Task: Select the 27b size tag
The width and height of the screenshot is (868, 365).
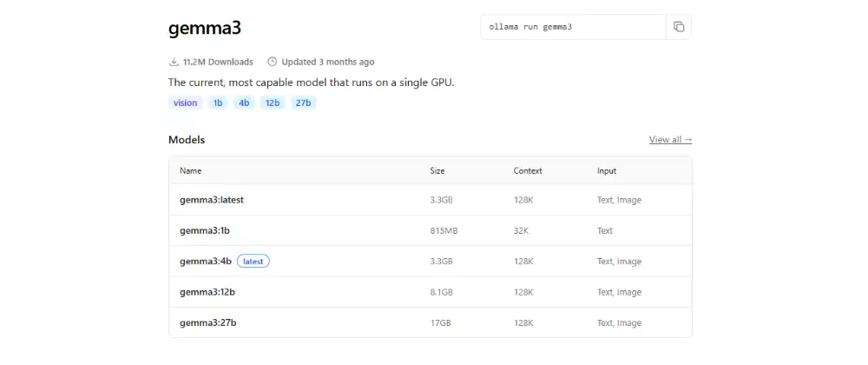Action: pyautogui.click(x=303, y=103)
